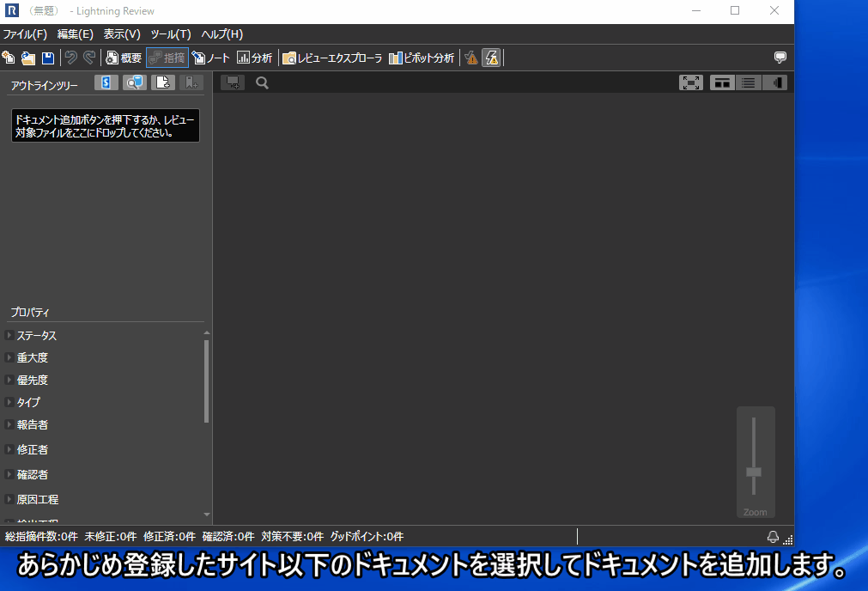The height and width of the screenshot is (591, 868).
Task: Click 総指摘件数:0件 in status bar
Action: pos(41,536)
